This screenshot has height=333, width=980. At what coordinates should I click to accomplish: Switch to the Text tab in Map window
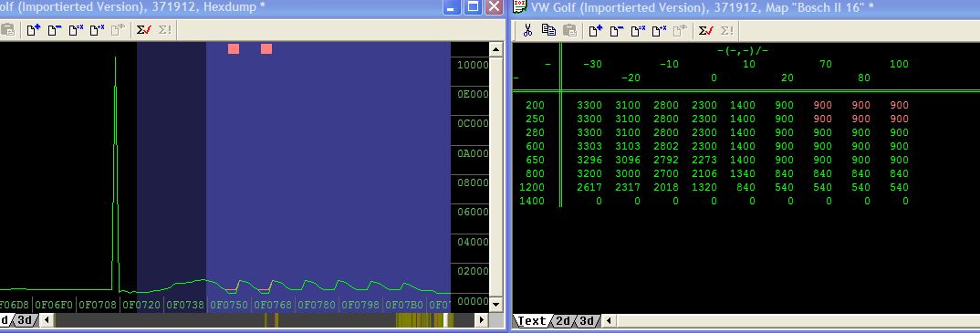[x=532, y=320]
